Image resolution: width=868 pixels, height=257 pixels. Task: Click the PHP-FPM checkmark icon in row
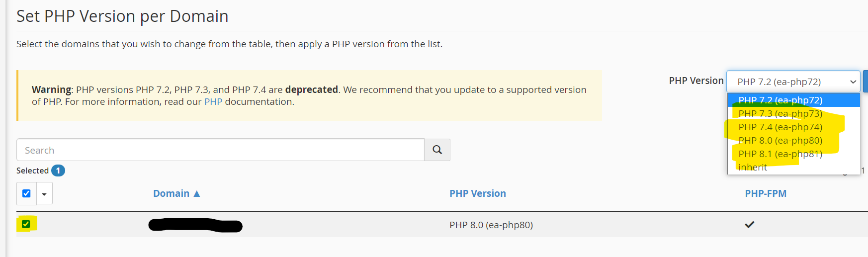pyautogui.click(x=750, y=225)
